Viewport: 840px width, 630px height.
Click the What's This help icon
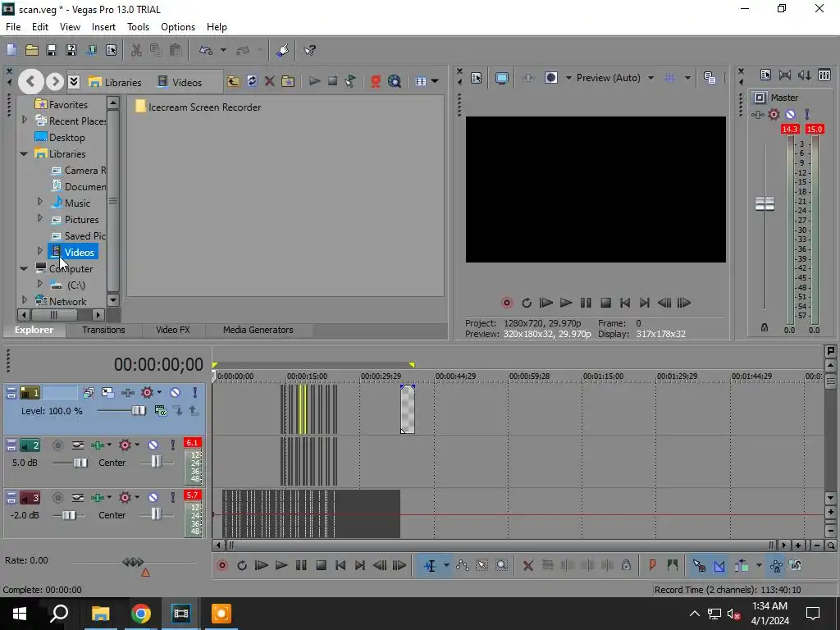tap(309, 50)
